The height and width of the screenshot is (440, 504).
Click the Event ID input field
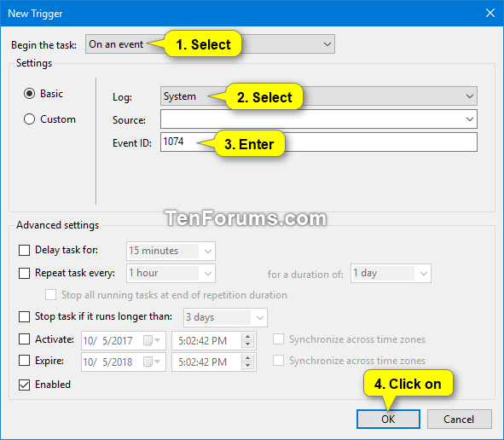[319, 142]
